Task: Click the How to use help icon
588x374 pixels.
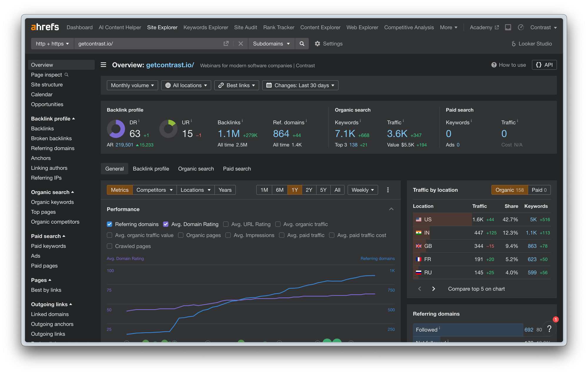Action: (x=494, y=65)
